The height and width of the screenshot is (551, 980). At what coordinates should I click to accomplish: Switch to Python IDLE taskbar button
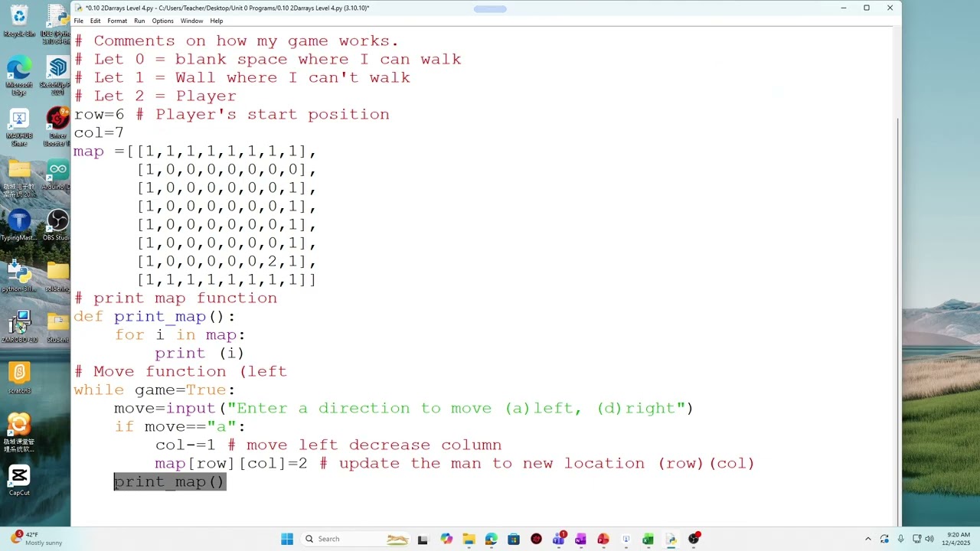[x=671, y=539]
